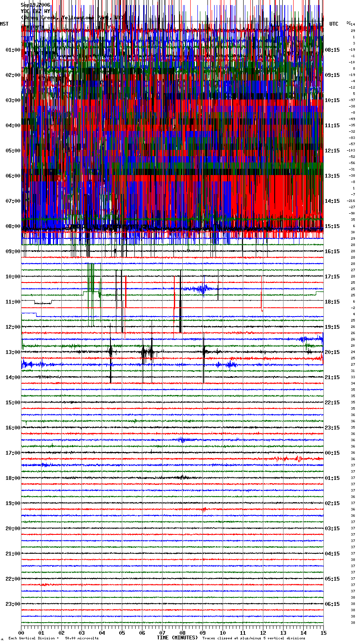357x644 pixels.
Task: Click the 15:15 UTC time label
Action: tap(332, 226)
